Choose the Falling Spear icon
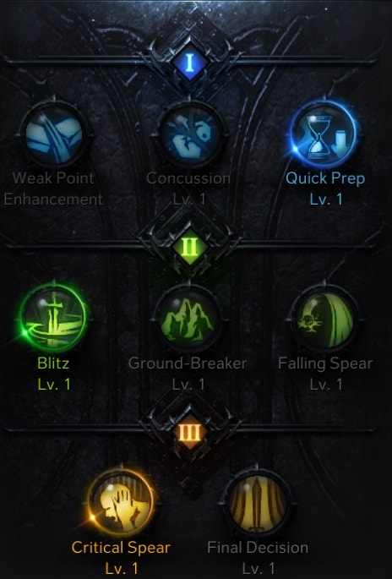The width and height of the screenshot is (392, 579). tap(324, 319)
